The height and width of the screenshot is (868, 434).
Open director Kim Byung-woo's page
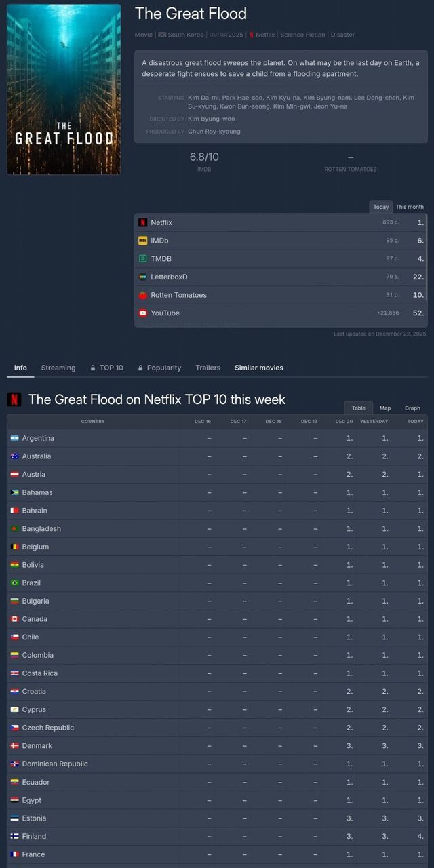pos(212,119)
